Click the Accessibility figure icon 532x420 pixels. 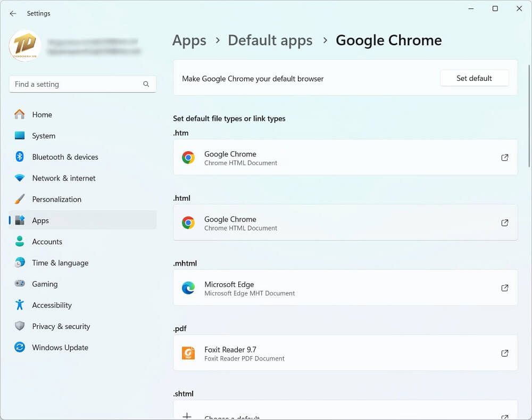coord(20,304)
